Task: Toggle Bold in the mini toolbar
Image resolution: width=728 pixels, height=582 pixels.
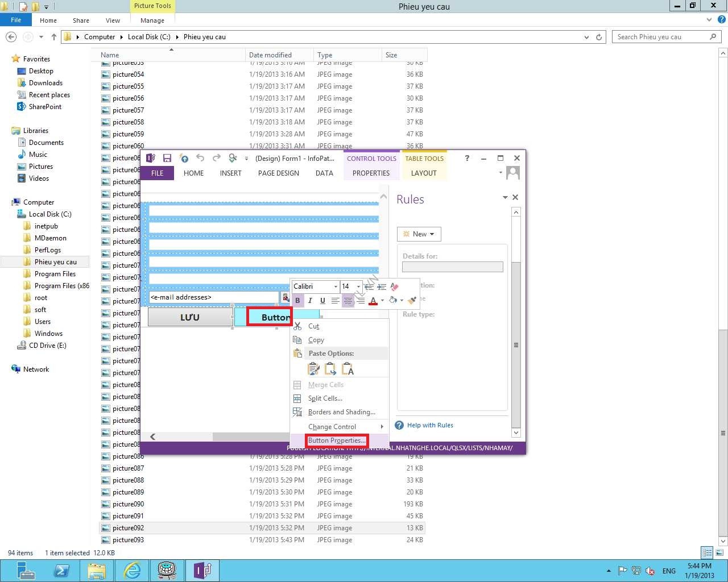Action: (297, 301)
